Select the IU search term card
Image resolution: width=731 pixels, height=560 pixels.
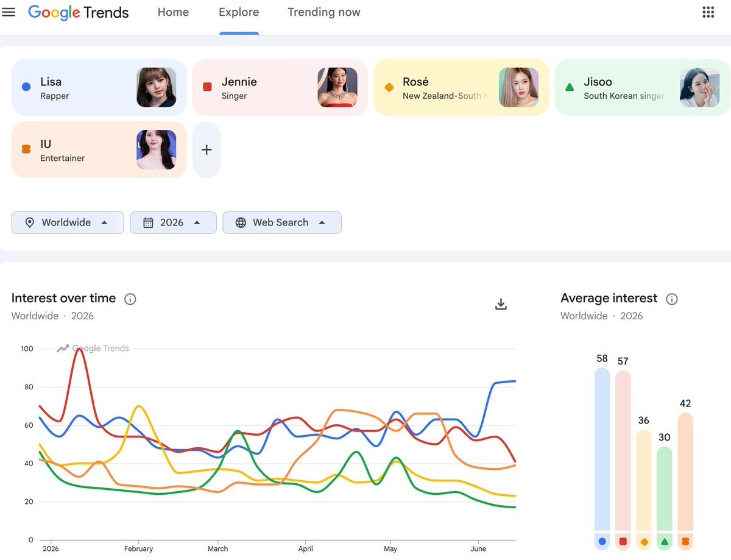[x=99, y=150]
